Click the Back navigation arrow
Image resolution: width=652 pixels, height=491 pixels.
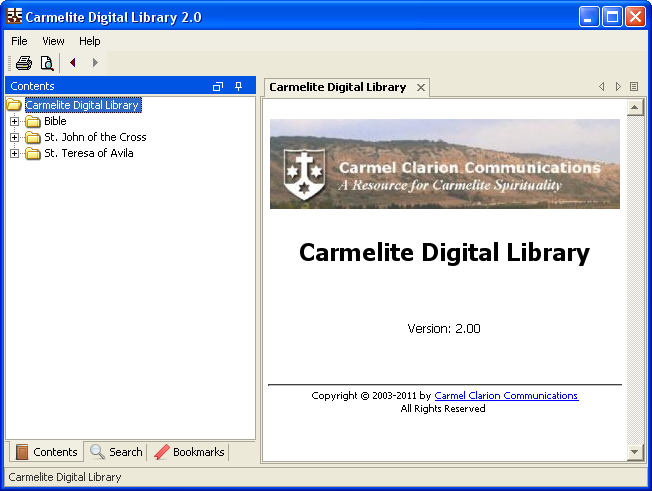click(x=73, y=63)
